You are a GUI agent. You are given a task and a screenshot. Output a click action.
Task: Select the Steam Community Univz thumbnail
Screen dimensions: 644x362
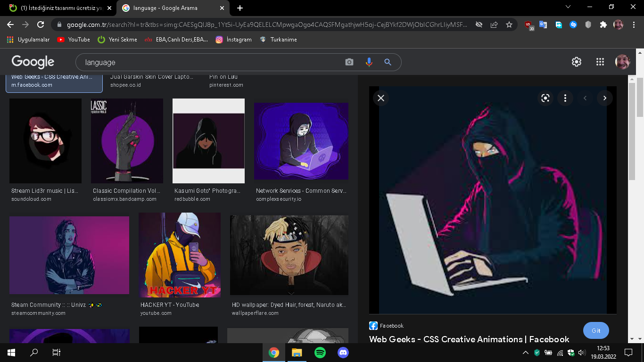click(x=69, y=255)
